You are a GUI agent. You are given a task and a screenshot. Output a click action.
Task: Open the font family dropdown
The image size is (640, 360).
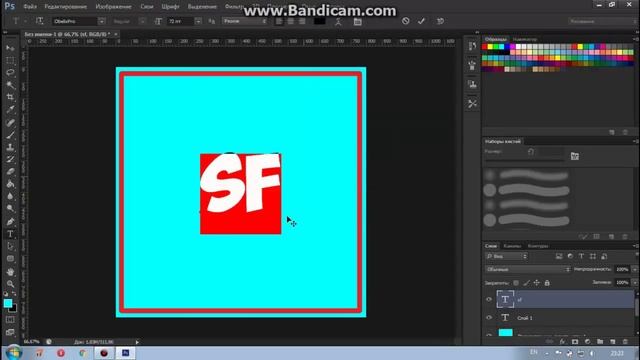pyautogui.click(x=102, y=21)
